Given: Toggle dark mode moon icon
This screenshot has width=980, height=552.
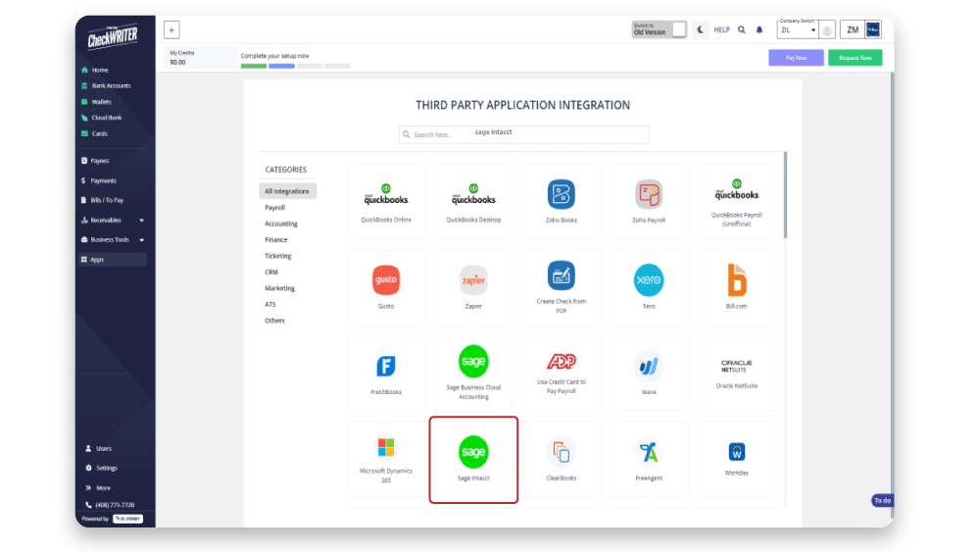Looking at the screenshot, I should pyautogui.click(x=701, y=29).
